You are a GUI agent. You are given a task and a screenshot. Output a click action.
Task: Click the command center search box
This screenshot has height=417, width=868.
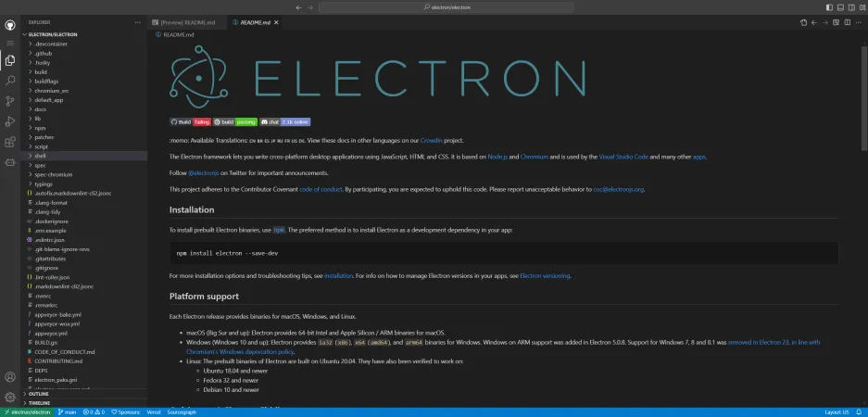click(447, 7)
